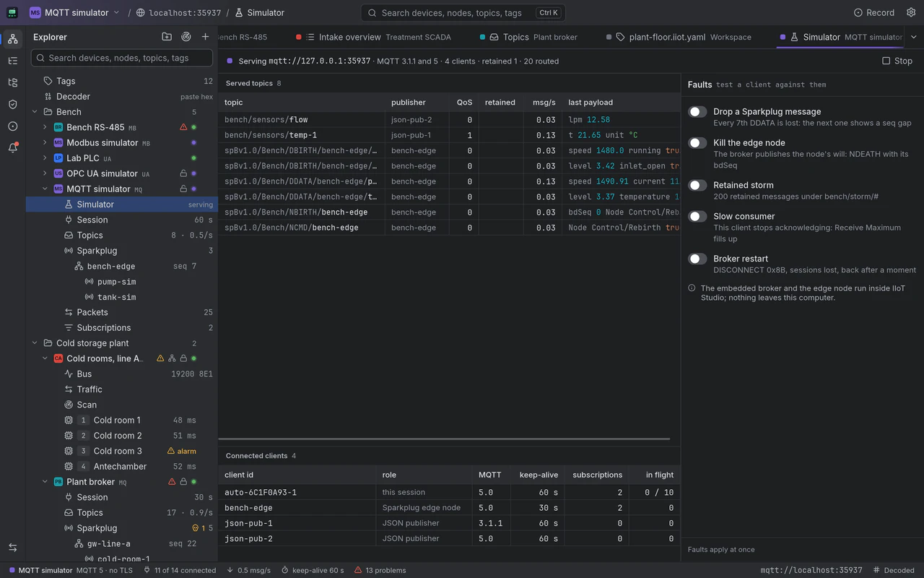Click the warning icon on Plant broker row
The image size is (924, 578).
172,482
